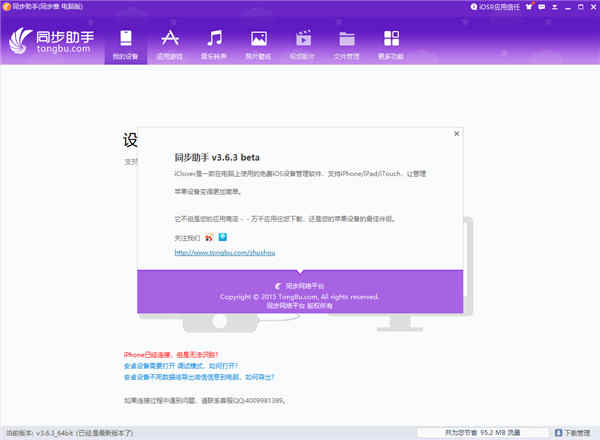Screen dimensions: 600x440
Task: Open the Music ringtone note icon tab
Action: [x=214, y=45]
